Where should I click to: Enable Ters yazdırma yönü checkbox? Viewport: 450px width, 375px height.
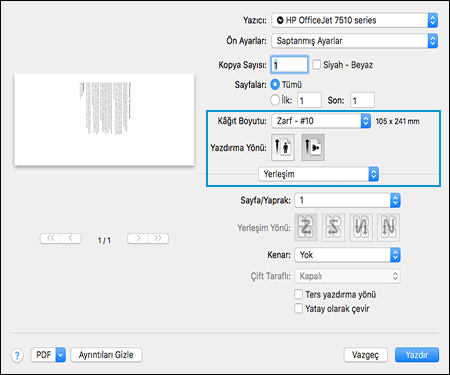point(299,294)
